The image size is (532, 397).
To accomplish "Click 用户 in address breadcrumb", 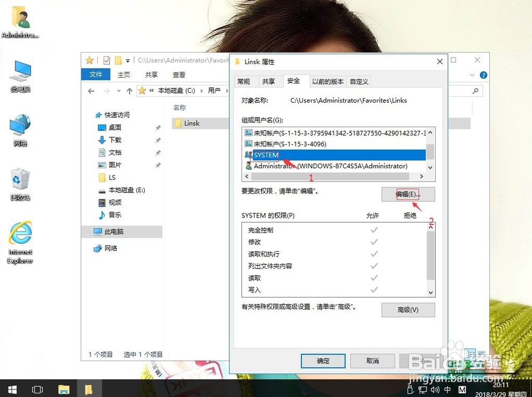I will [214, 90].
